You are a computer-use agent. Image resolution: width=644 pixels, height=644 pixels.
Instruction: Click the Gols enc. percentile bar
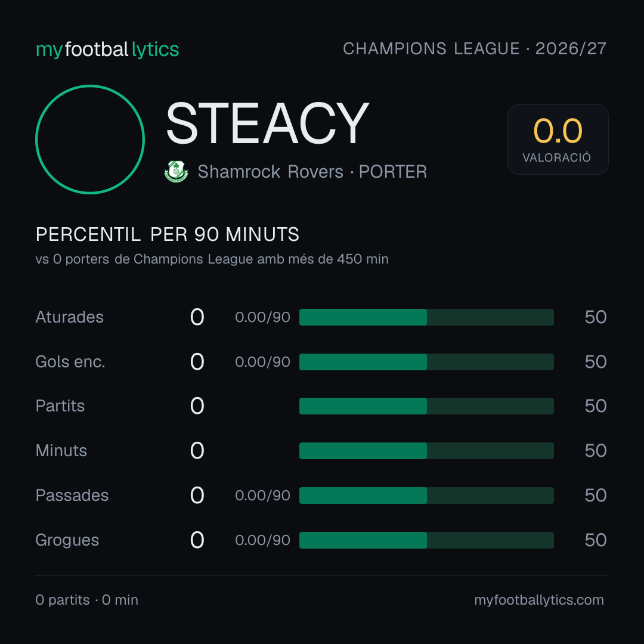(426, 362)
